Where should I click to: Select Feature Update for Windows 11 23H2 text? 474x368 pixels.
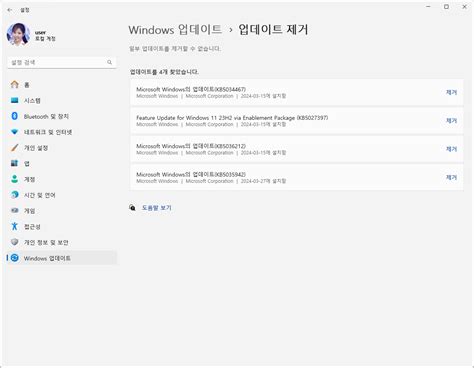pyautogui.click(x=232, y=118)
